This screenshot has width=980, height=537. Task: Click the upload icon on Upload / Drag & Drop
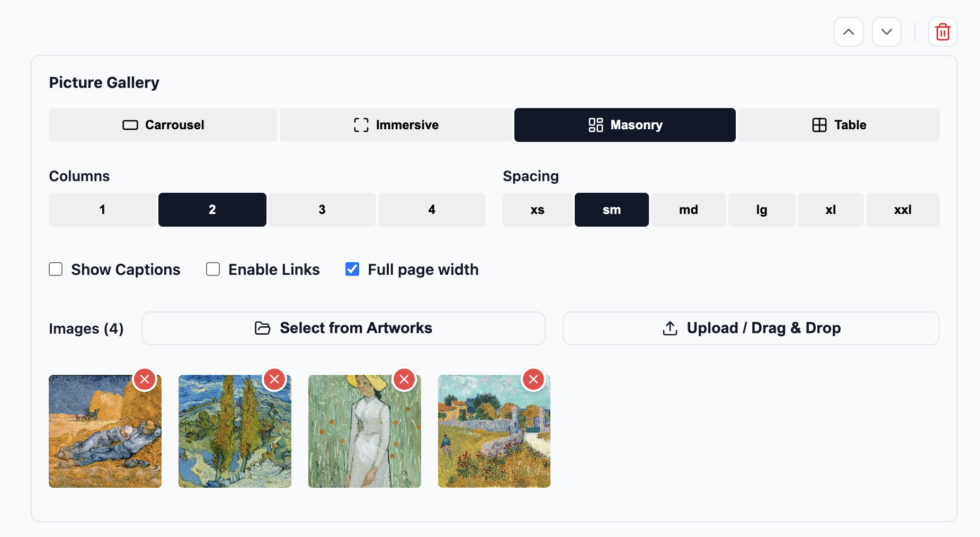point(669,328)
